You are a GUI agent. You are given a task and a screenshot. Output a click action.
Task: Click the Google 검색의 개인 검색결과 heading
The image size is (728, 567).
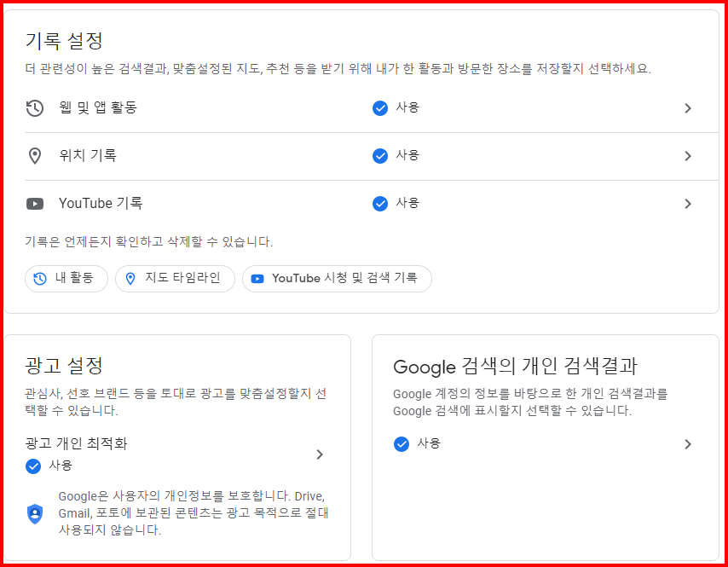coord(515,367)
